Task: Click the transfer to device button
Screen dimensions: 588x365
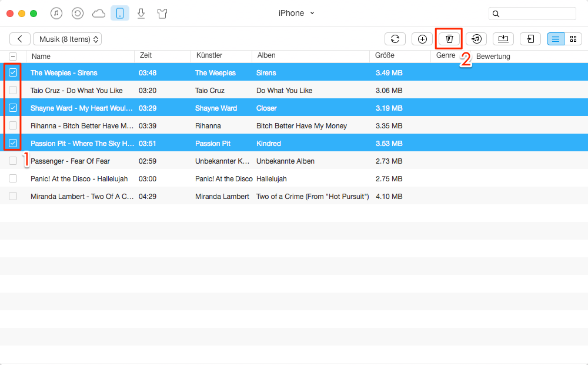Action: [530, 39]
